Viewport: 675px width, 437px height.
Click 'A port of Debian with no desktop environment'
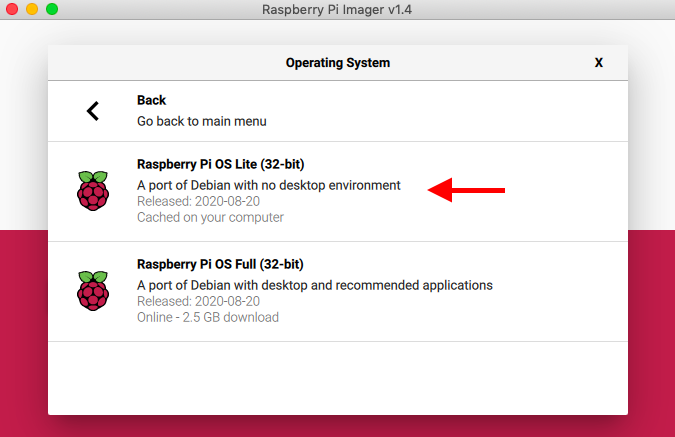269,186
